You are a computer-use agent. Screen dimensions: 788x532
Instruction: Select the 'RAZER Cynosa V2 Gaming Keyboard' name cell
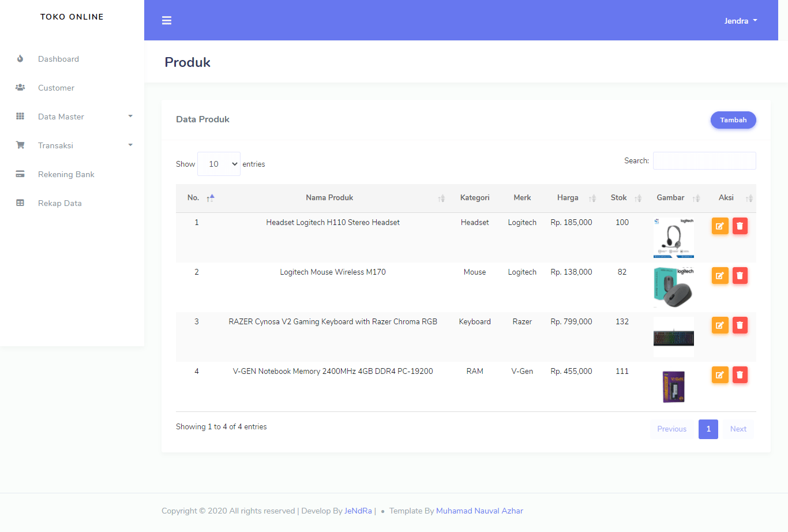(333, 321)
